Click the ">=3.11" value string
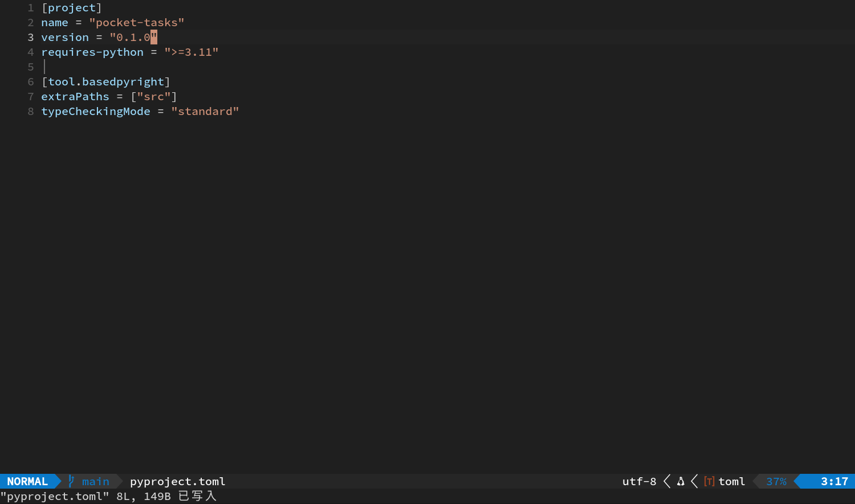Screen dimensions: 855x504 point(192,52)
